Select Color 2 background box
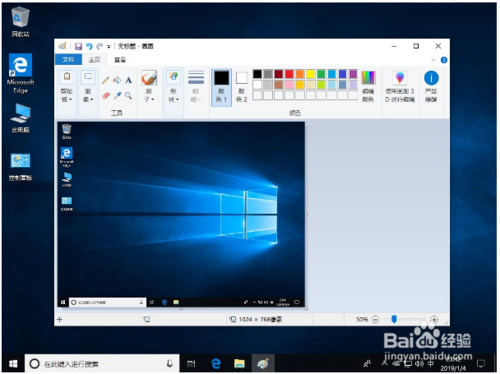 pos(242,87)
